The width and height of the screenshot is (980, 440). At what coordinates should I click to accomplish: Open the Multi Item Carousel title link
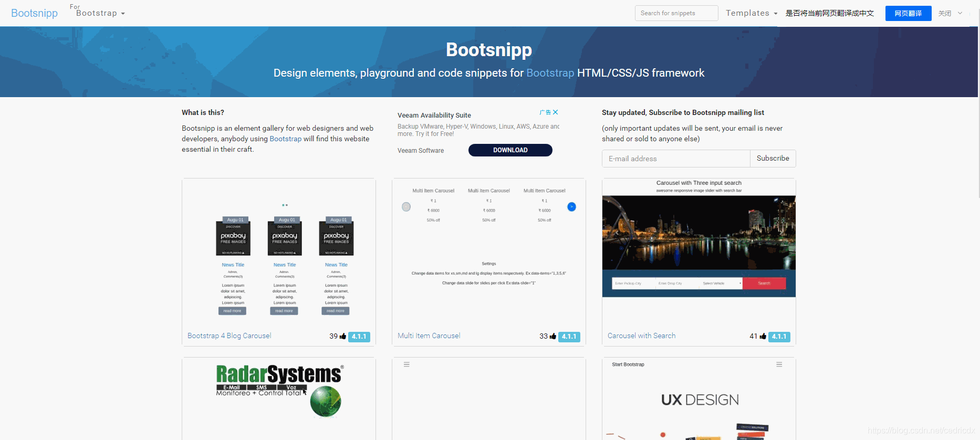coord(429,336)
